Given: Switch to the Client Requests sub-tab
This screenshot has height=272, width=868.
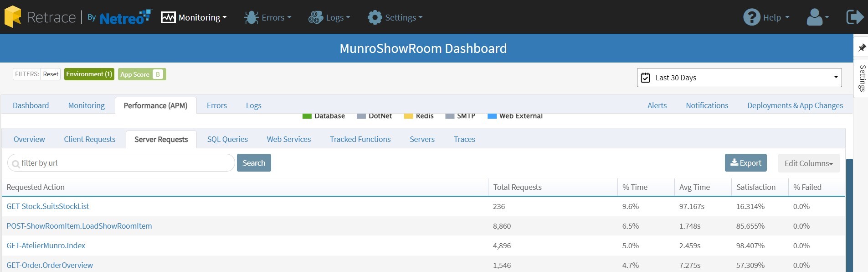Looking at the screenshot, I should tap(90, 139).
